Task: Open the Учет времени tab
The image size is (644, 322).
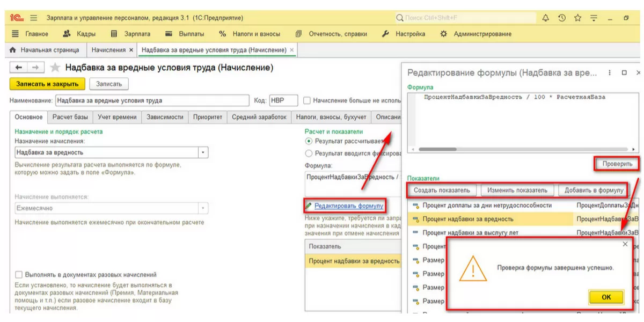Action: coord(117,117)
